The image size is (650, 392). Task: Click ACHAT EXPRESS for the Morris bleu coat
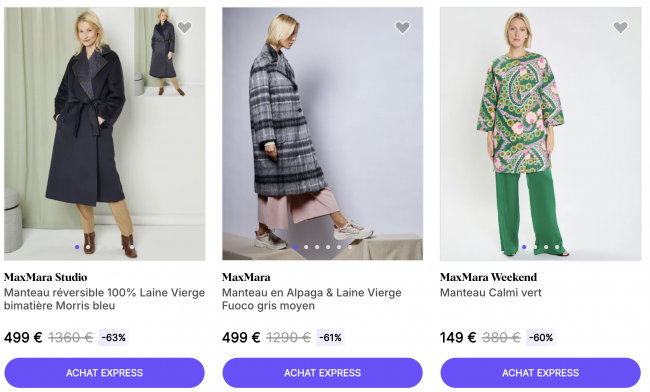click(x=104, y=373)
